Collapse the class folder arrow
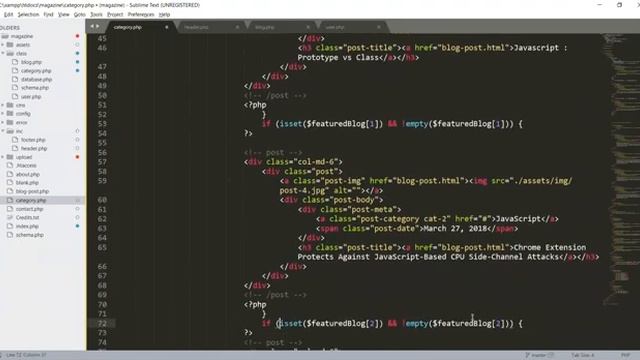640x360 pixels. 2,53
